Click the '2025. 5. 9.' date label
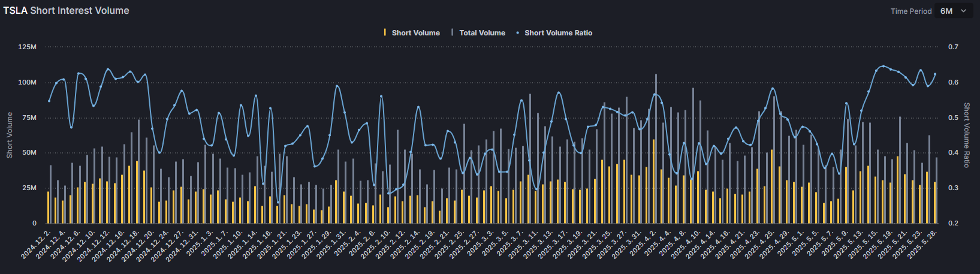980x274 pixels. coord(835,243)
